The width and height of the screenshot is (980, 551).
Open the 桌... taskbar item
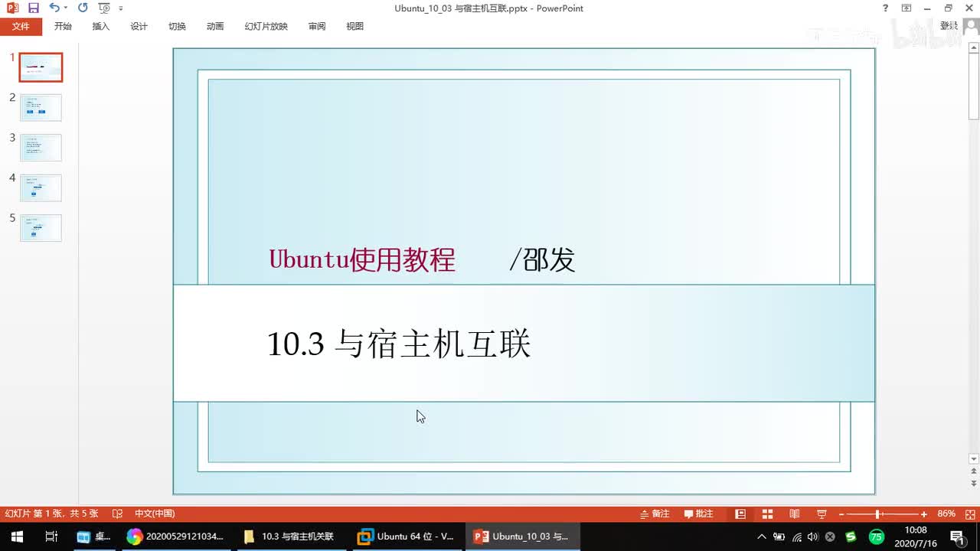(93, 536)
